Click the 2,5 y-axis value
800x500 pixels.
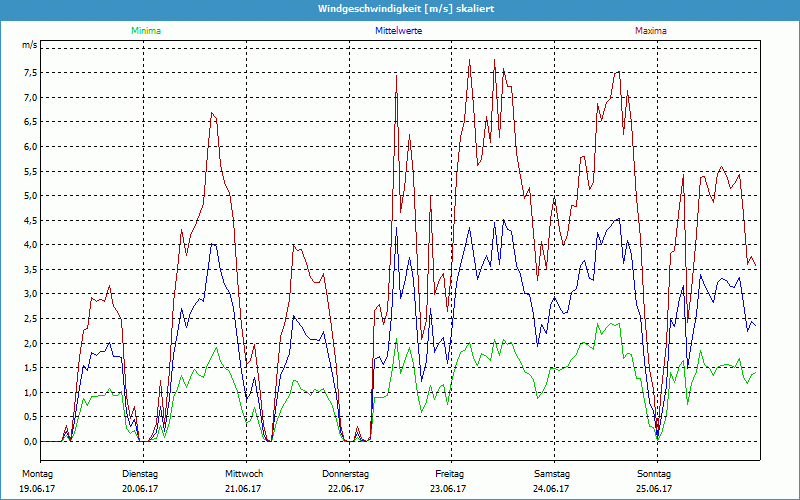point(31,319)
